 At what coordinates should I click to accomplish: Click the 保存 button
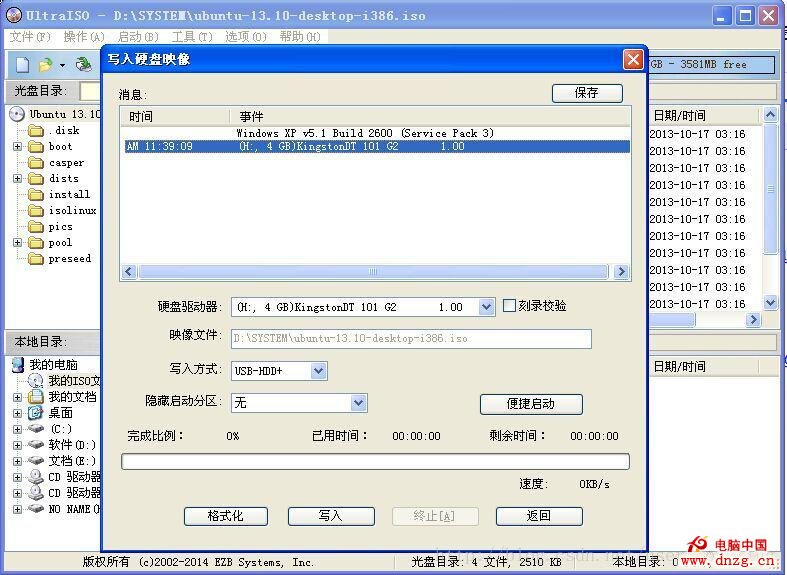click(x=587, y=93)
